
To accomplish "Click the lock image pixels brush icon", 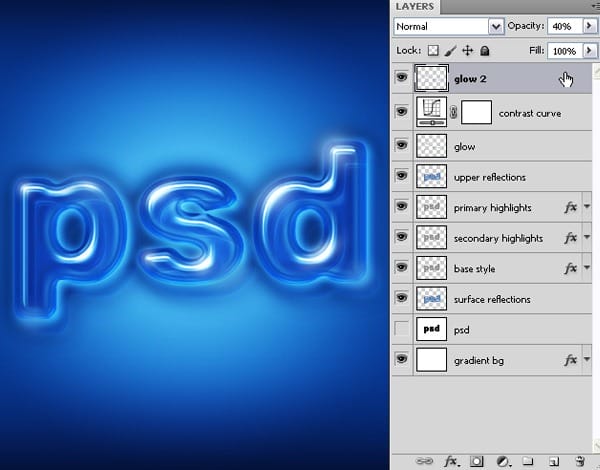I will 451,51.
